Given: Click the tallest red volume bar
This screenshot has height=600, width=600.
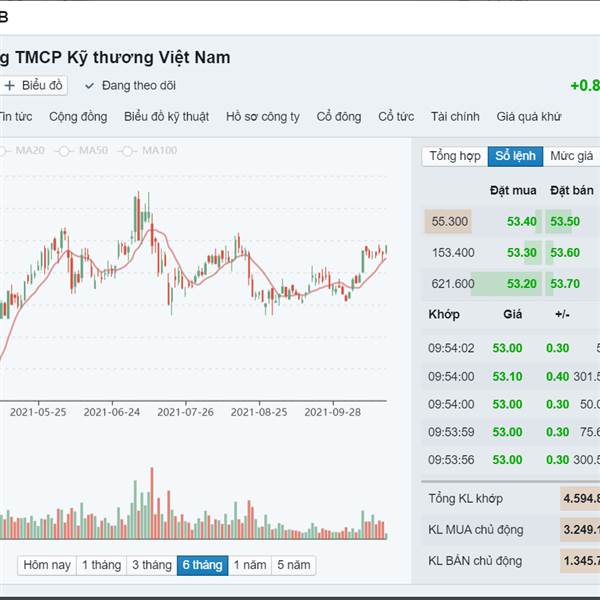Looking at the screenshot, I should (152, 503).
